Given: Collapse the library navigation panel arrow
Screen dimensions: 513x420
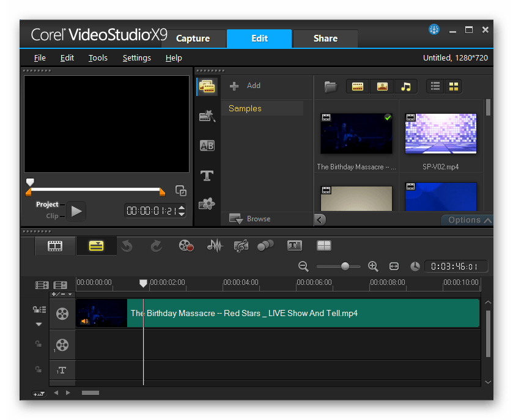Looking at the screenshot, I should coord(320,219).
